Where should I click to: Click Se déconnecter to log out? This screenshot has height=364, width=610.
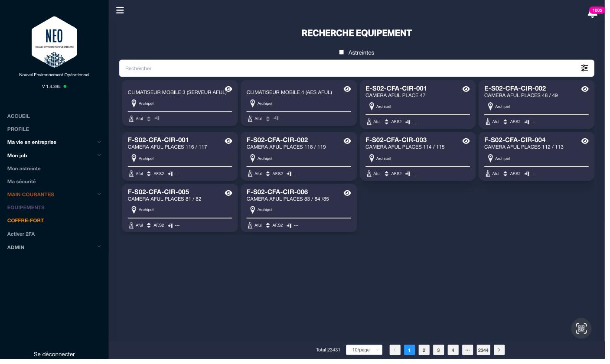54,354
